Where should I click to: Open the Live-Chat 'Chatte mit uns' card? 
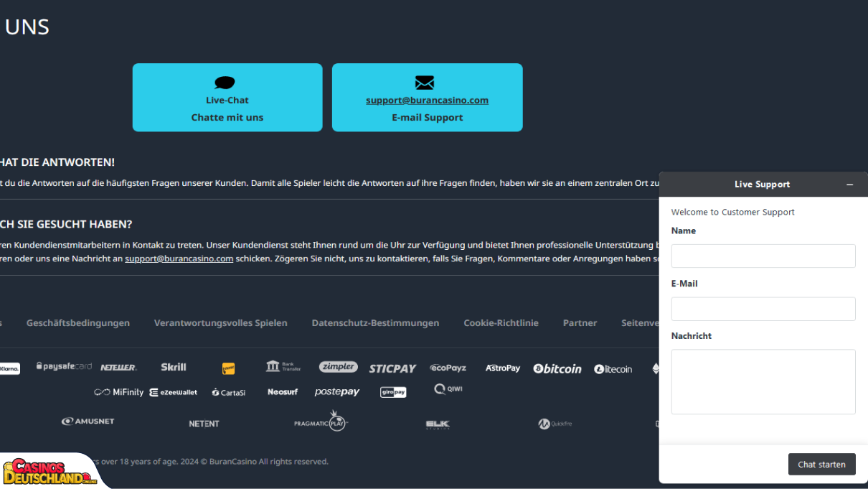227,98
